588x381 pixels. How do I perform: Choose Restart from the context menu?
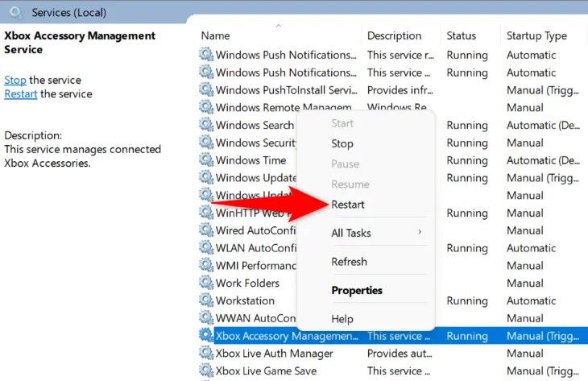click(x=348, y=205)
